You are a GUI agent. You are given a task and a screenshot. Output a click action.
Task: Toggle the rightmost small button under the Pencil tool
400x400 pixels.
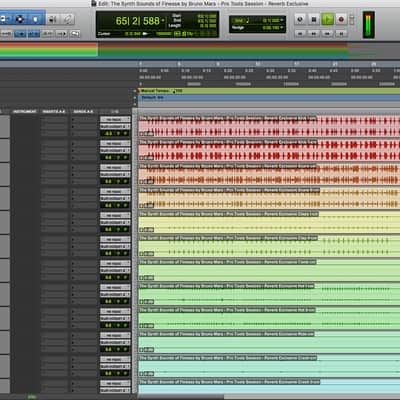point(75,33)
